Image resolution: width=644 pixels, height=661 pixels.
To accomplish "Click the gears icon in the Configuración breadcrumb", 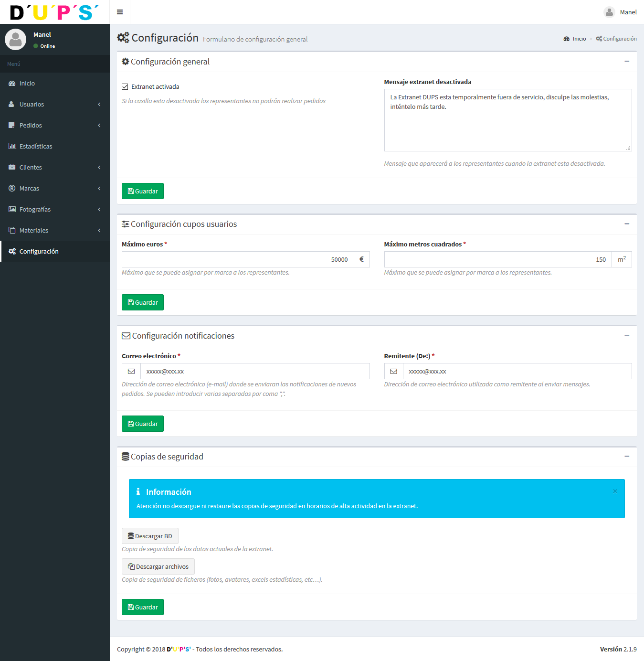I will point(599,39).
